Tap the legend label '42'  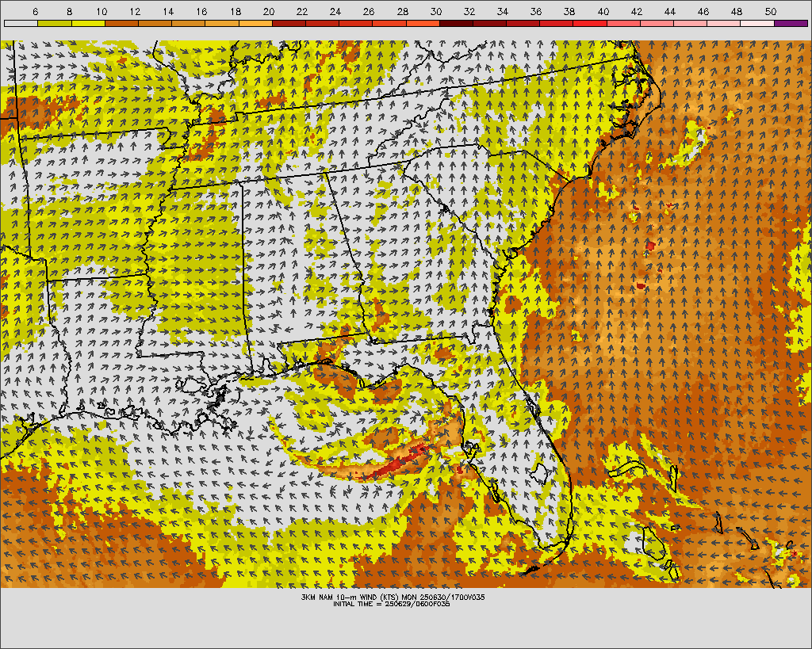pos(637,11)
